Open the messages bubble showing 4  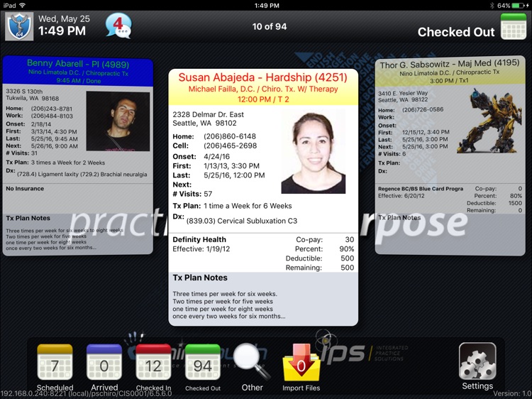click(x=118, y=26)
